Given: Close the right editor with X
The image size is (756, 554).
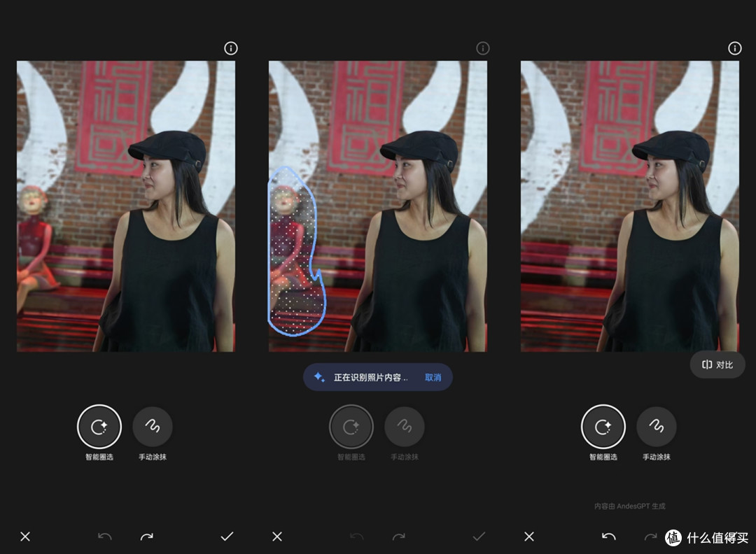Looking at the screenshot, I should 529,537.
